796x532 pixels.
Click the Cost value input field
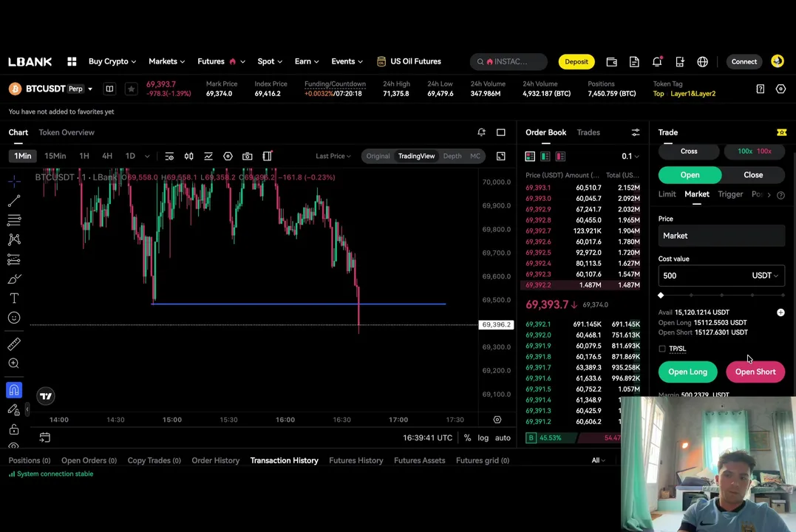click(x=721, y=276)
